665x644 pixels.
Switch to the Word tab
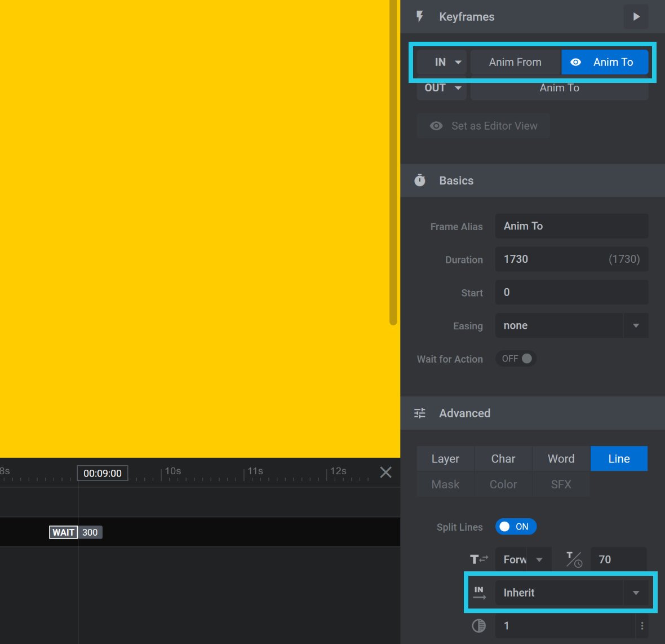pos(561,458)
